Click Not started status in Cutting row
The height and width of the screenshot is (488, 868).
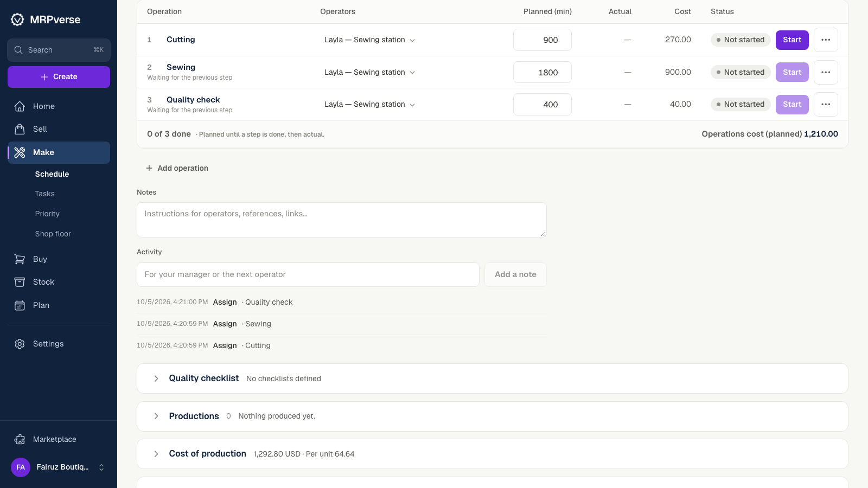(x=741, y=40)
